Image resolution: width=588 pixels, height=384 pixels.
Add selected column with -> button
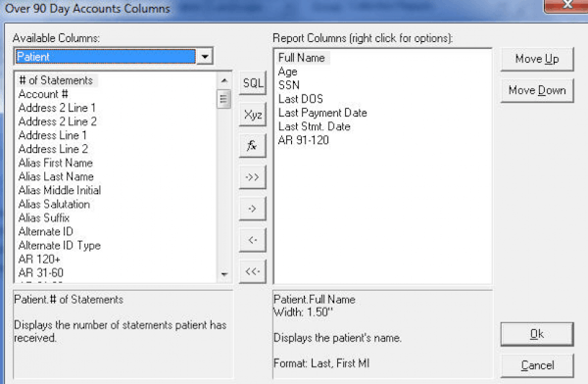tap(253, 209)
